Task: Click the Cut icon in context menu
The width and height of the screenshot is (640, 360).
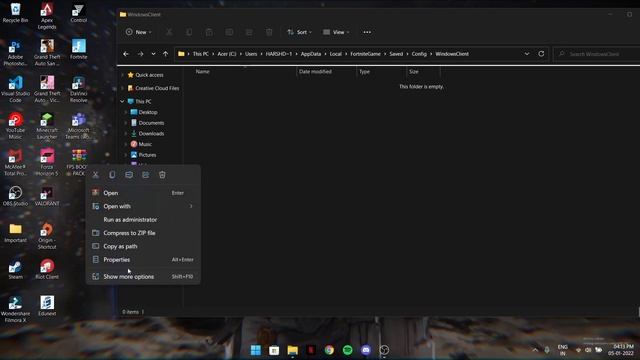Action: click(x=96, y=175)
